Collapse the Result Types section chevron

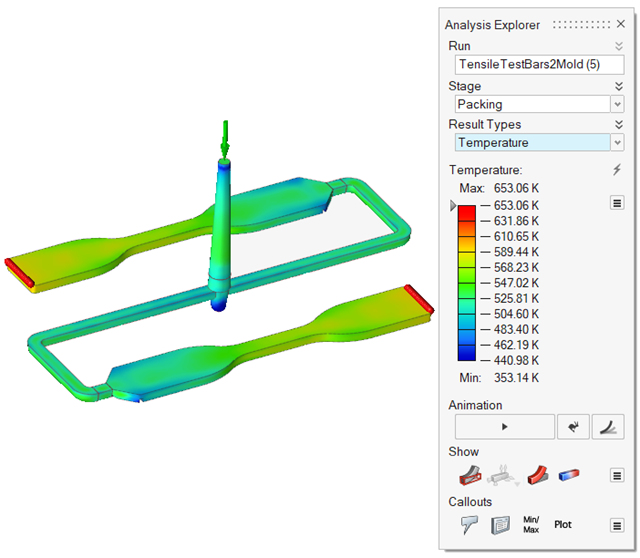(618, 124)
